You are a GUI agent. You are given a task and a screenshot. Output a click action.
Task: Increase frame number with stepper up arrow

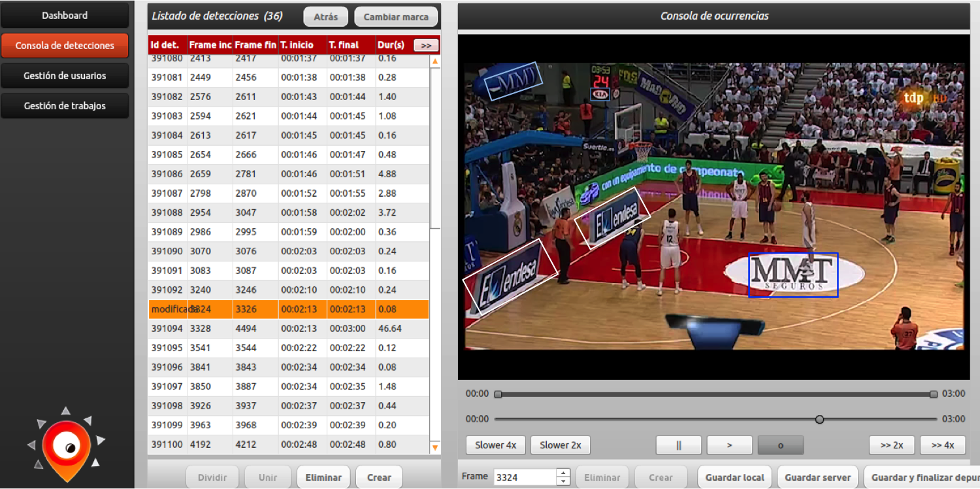(x=564, y=473)
